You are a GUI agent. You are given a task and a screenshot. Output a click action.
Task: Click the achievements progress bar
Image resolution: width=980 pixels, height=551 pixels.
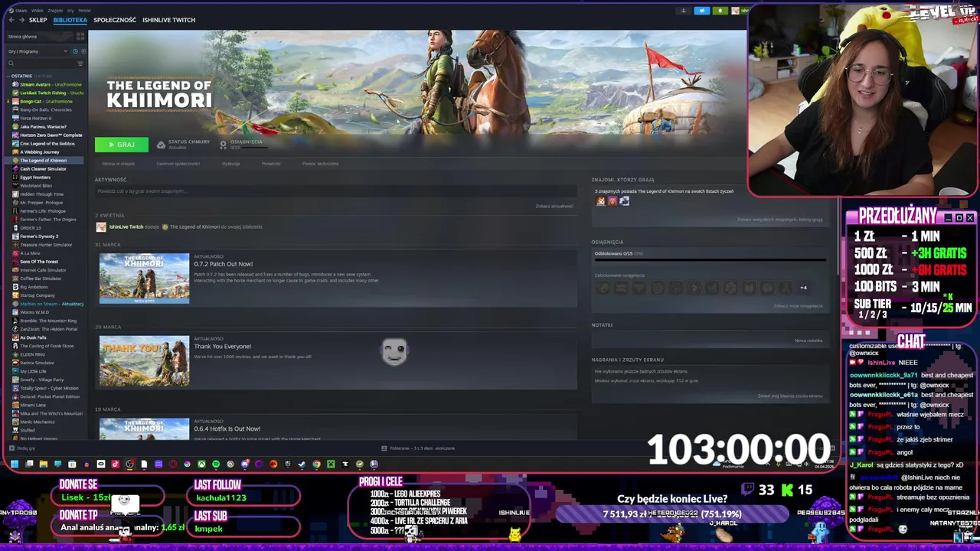click(x=710, y=260)
